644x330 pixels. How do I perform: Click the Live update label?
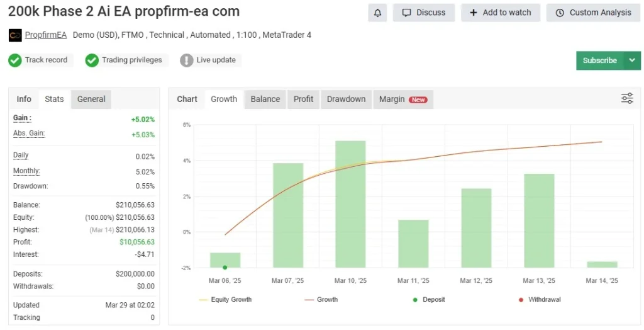click(216, 60)
